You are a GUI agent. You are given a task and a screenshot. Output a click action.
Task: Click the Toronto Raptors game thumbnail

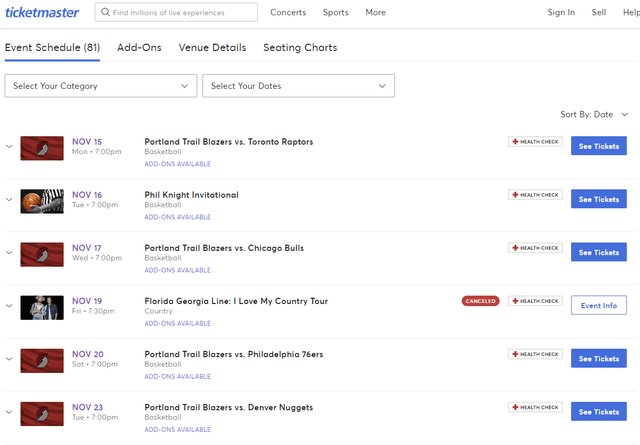[x=42, y=148]
